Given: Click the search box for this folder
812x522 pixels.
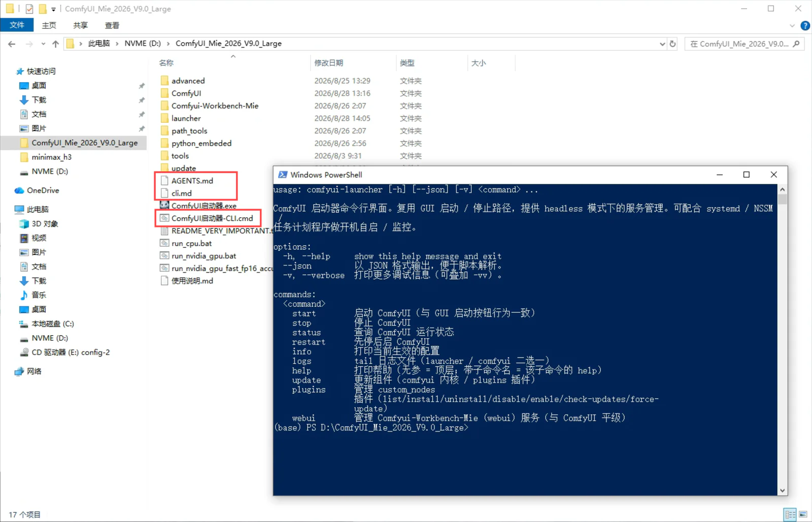Looking at the screenshot, I should coord(744,44).
